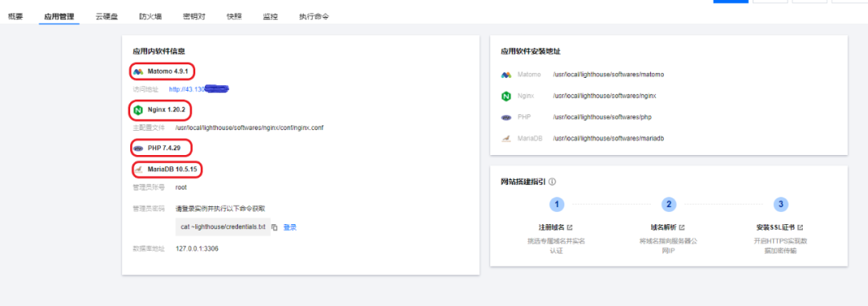
Task: Click step circle 1 in 网站搭建指引
Action: tap(556, 204)
